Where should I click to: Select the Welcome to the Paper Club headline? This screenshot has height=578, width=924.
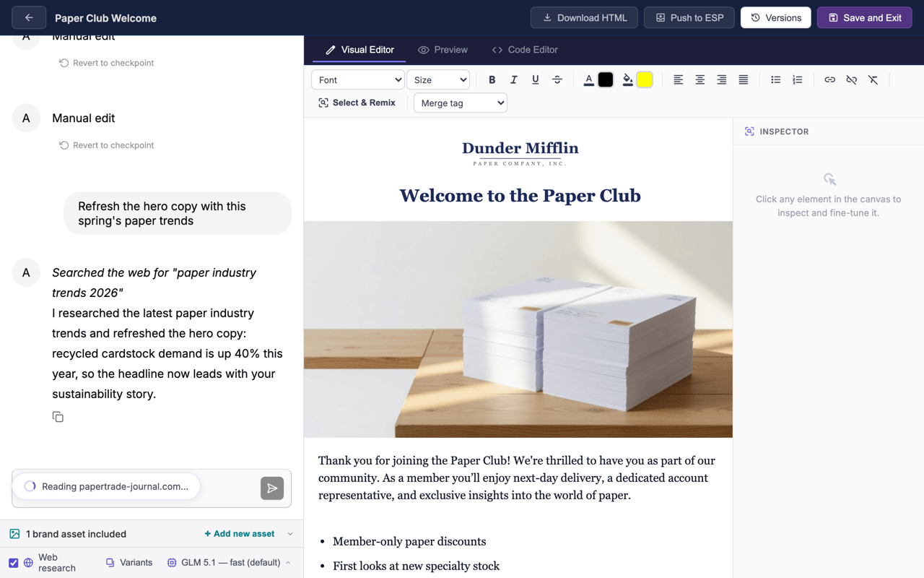click(520, 196)
